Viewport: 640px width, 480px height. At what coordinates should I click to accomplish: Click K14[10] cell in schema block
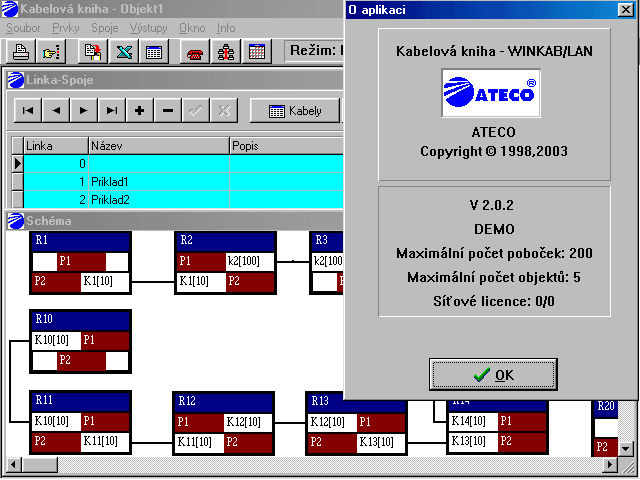[x=473, y=422]
